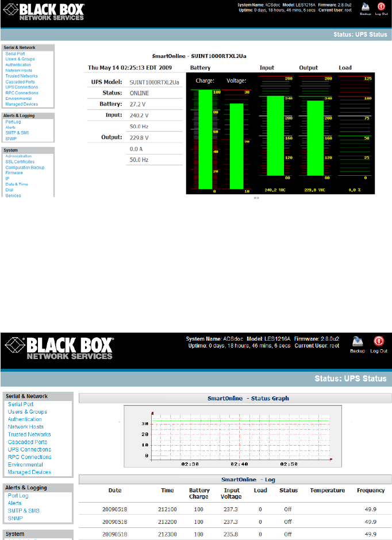Viewport: 392px width, 540px height.
Task: Open Users & Groups in lower screenshot sidebar
Action: pos(28,412)
